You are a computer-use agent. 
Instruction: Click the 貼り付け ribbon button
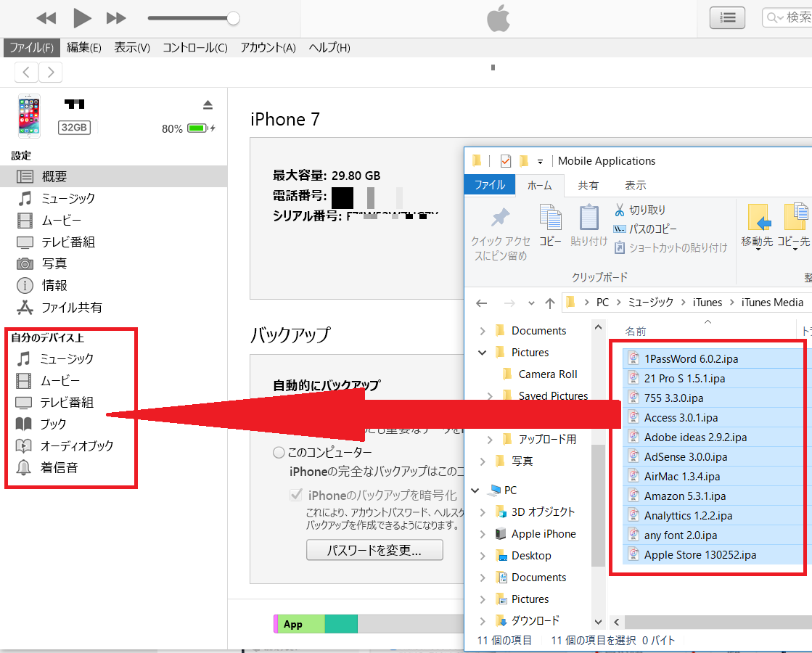589,225
